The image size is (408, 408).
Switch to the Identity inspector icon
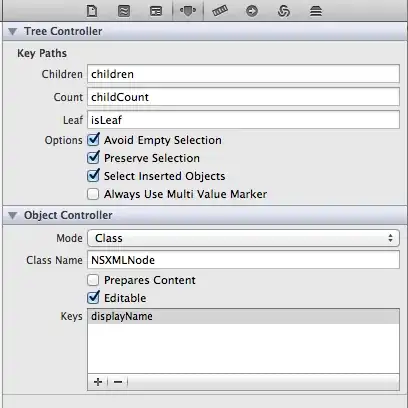pos(156,11)
